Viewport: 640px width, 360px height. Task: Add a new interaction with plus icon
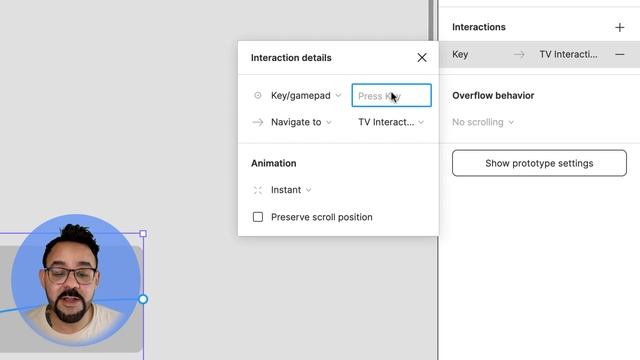[620, 27]
